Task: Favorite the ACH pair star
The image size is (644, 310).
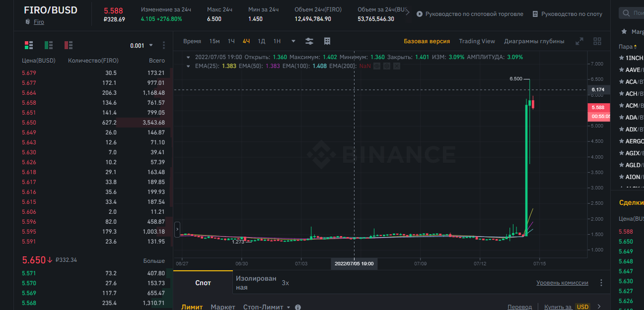Action: coord(622,93)
